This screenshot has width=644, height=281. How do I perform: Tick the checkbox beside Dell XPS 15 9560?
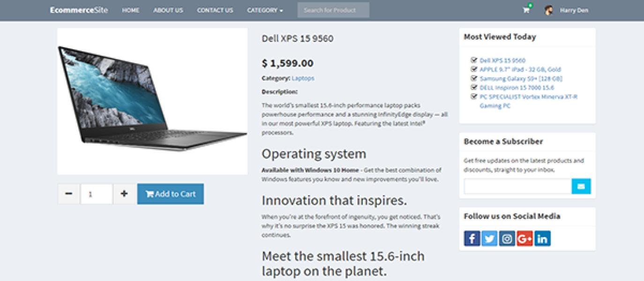click(x=473, y=60)
